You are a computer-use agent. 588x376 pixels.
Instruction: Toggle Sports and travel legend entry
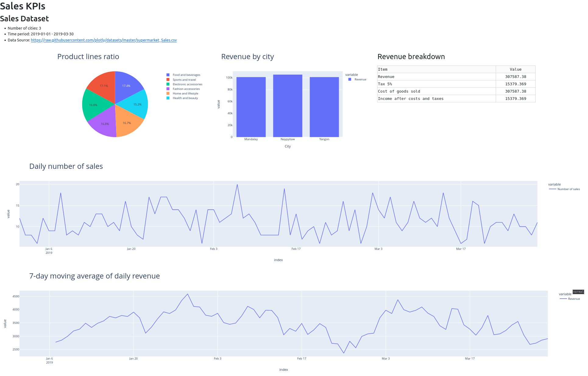pyautogui.click(x=181, y=80)
